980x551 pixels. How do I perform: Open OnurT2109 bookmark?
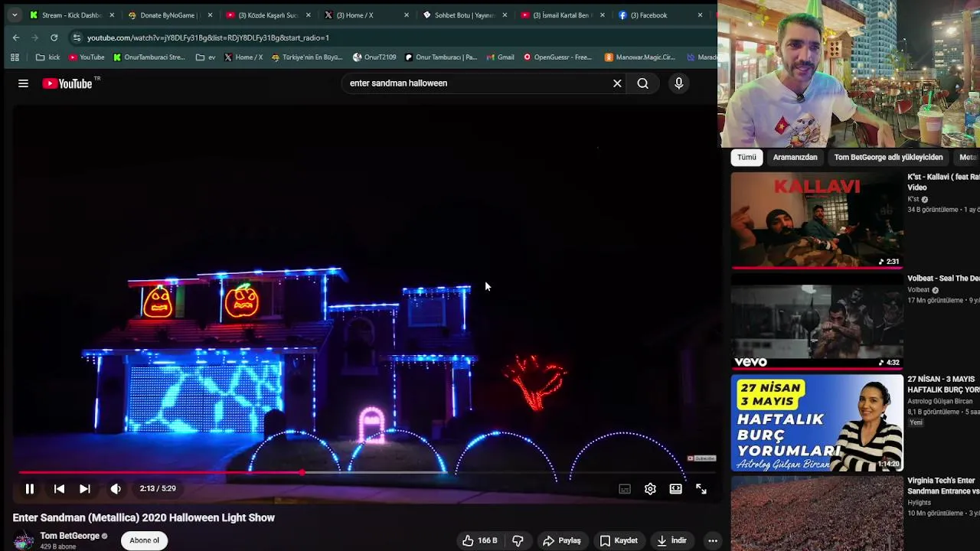(x=374, y=57)
